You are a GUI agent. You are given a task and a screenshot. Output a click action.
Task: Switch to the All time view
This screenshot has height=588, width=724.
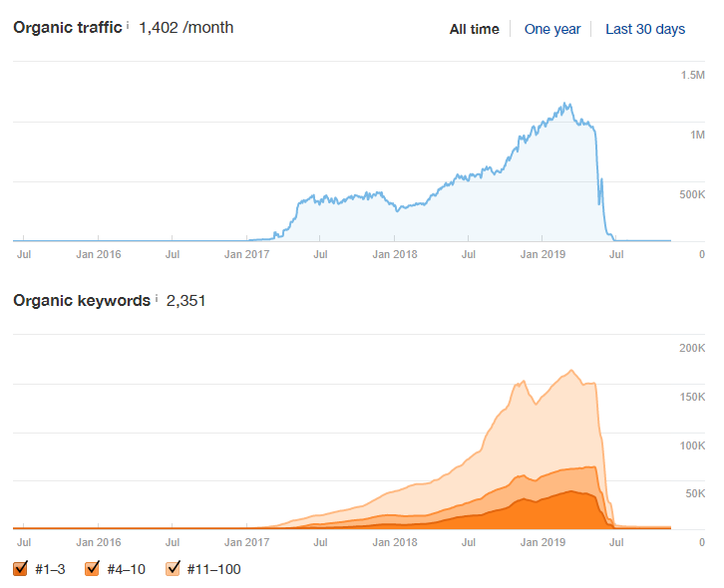coord(475,29)
